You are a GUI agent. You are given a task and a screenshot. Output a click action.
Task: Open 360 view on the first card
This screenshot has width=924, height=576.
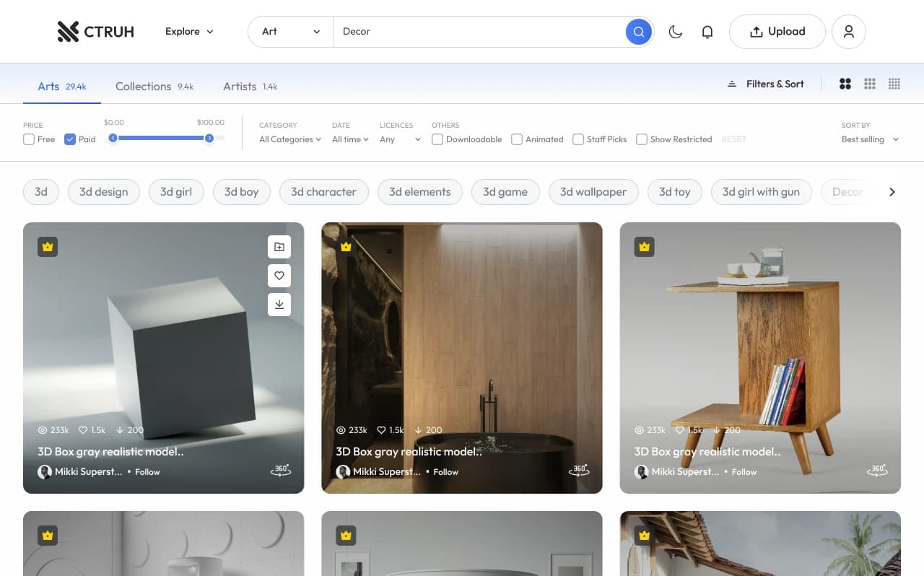pos(281,470)
